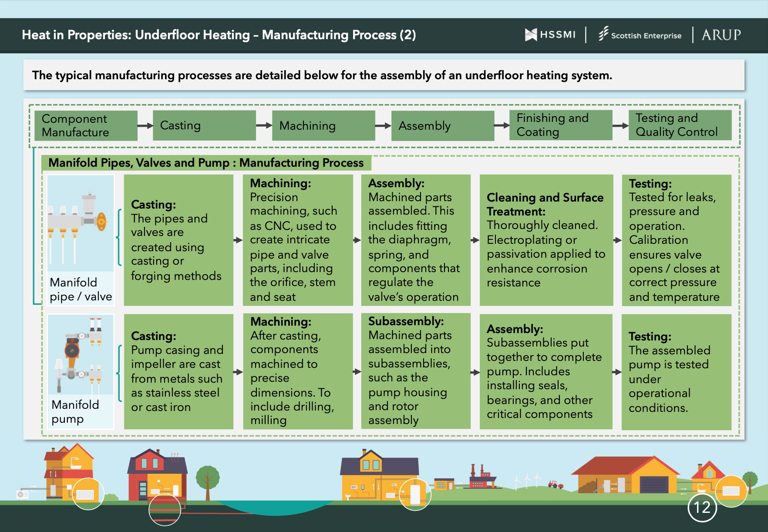Click the outdoor heat pump unit near the orange house

(x=22, y=494)
